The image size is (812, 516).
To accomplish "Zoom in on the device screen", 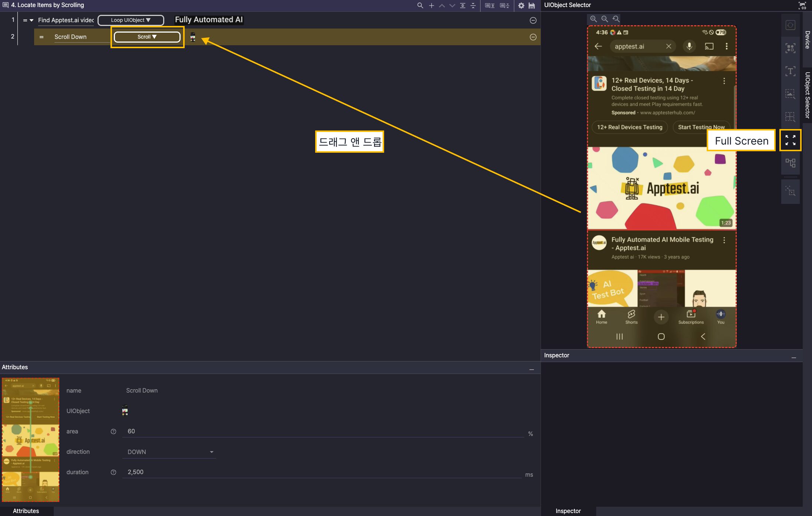I will 593,19.
